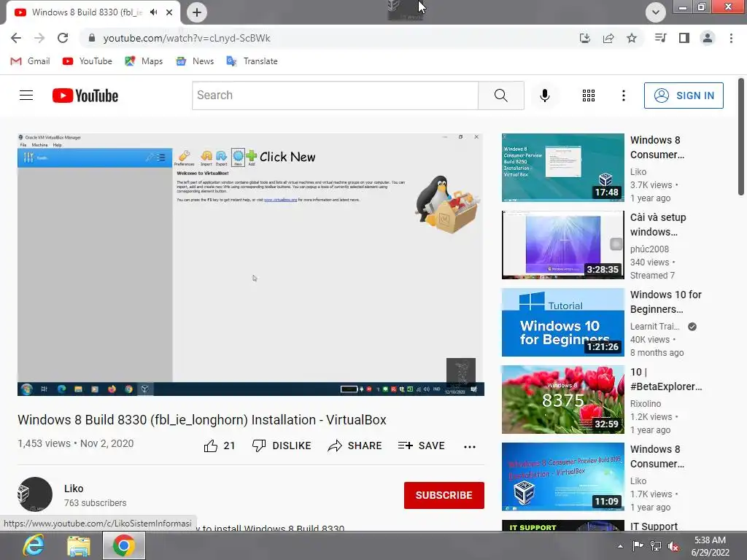This screenshot has height=560, width=747.
Task: Open the YouTube apps grid icon
Action: pos(589,96)
